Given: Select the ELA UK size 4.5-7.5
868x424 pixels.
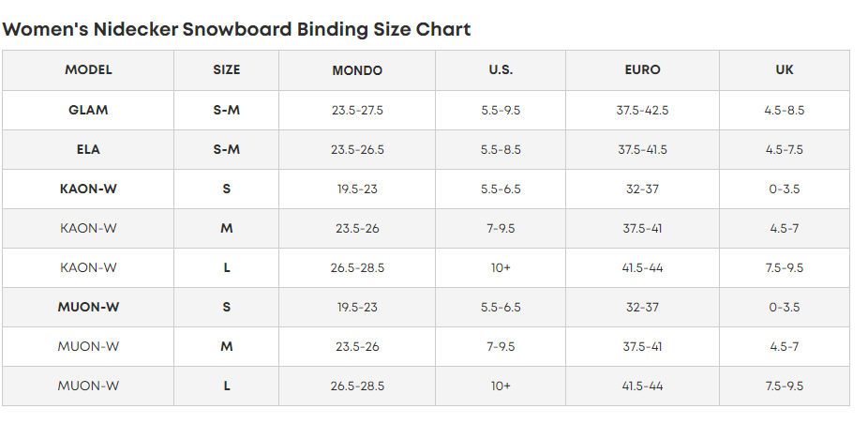Looking at the screenshot, I should tap(785, 149).
